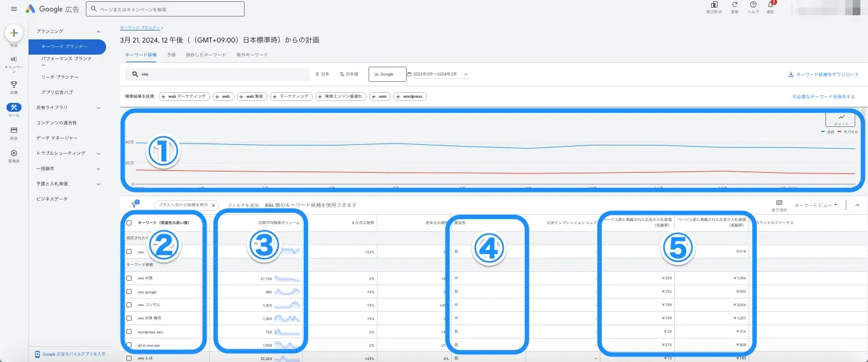Open コンテンツの適合性 in sidebar
This screenshot has width=868, height=362.
point(57,123)
